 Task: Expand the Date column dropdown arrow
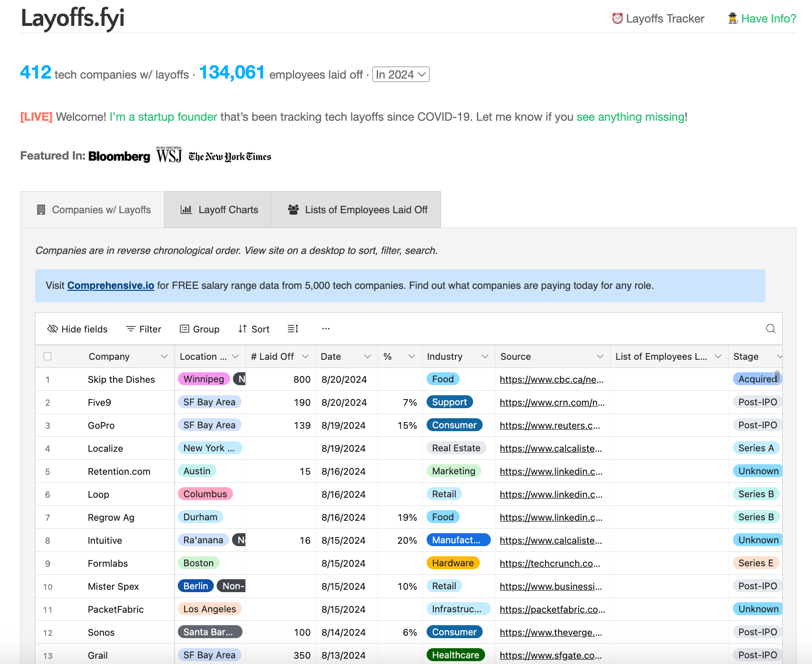point(368,356)
